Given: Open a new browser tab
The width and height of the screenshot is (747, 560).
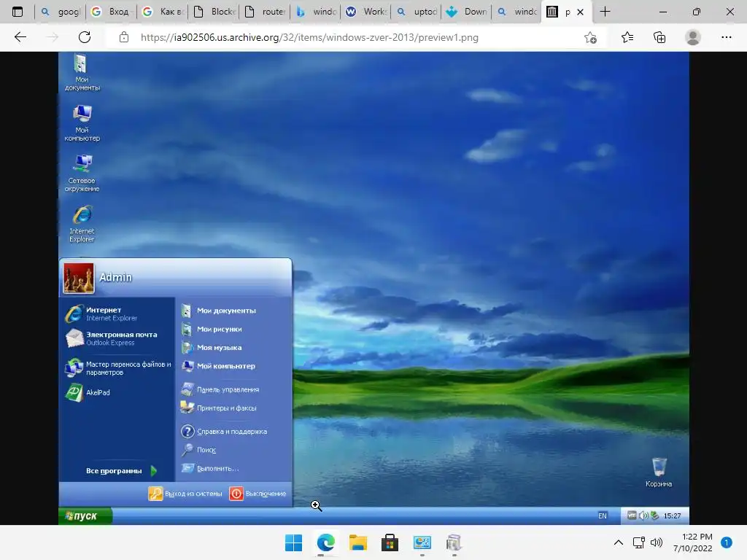Looking at the screenshot, I should 605,12.
